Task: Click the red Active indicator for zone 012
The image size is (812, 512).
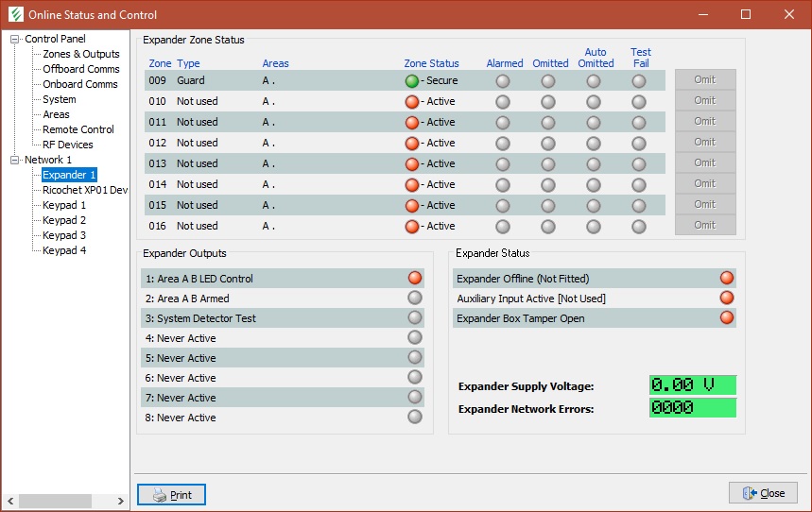Action: [x=412, y=144]
